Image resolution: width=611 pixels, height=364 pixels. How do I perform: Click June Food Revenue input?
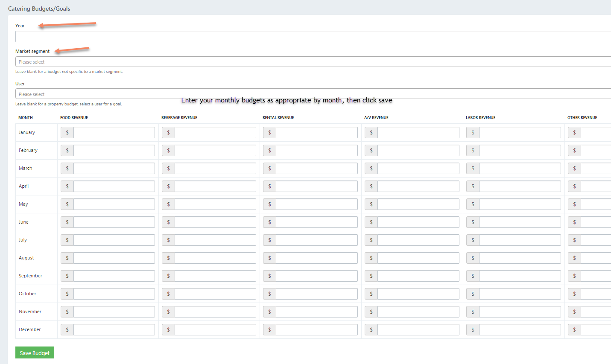coord(114,222)
